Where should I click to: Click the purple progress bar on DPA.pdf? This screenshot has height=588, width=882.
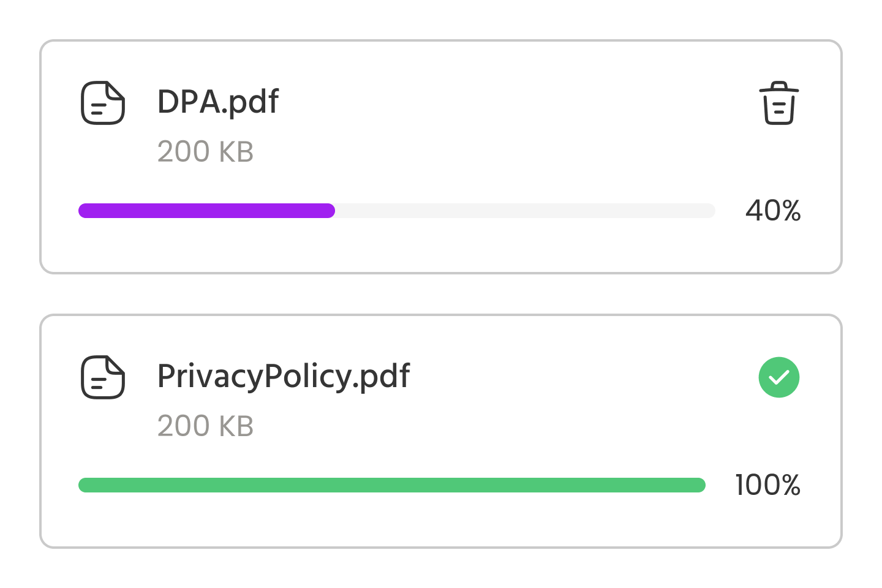[206, 211]
